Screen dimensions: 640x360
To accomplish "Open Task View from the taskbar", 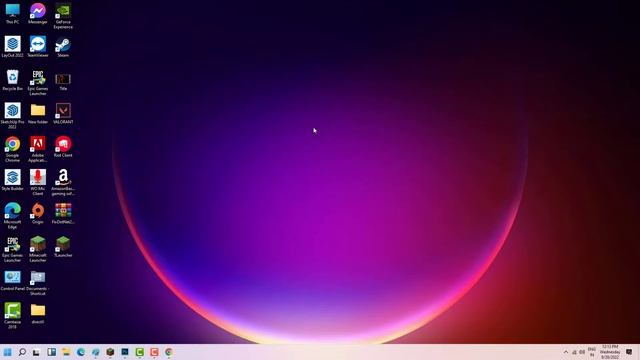I will 36,352.
